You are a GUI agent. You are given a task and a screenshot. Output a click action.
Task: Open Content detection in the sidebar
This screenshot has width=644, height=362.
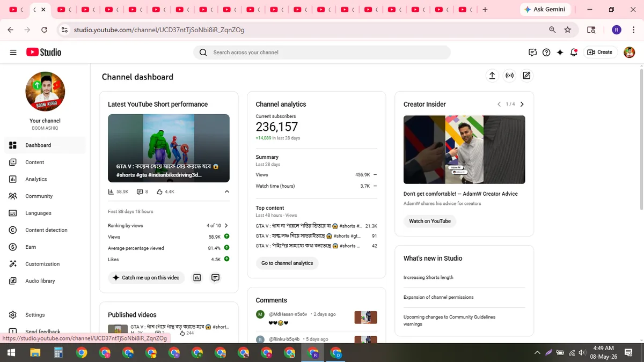click(x=45, y=230)
